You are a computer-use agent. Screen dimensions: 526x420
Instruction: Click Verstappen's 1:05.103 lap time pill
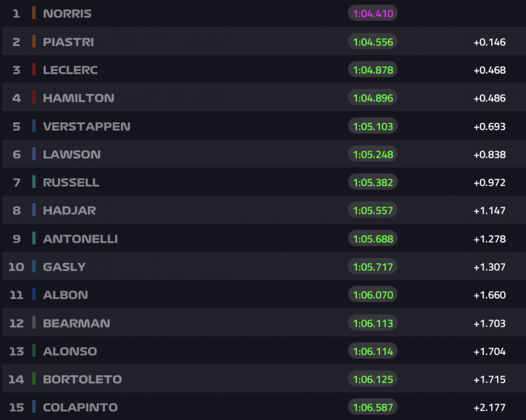tap(373, 126)
